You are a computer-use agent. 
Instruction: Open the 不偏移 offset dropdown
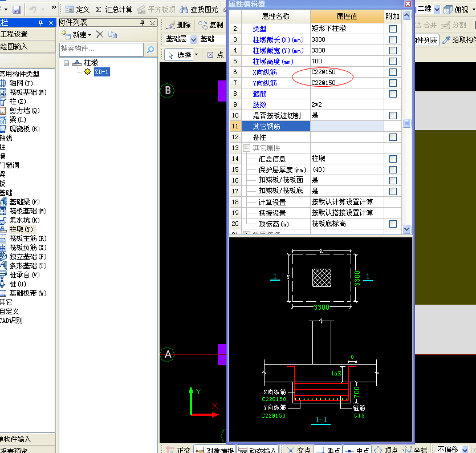pos(465,450)
